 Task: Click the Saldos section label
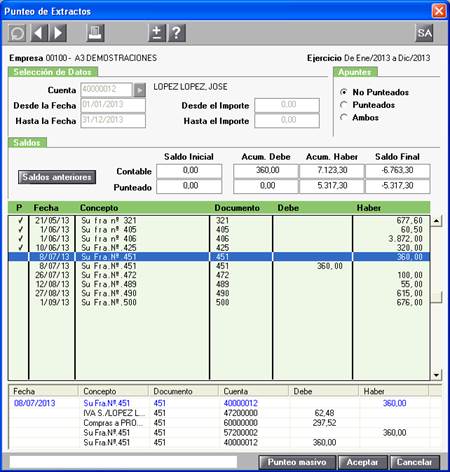click(x=27, y=143)
